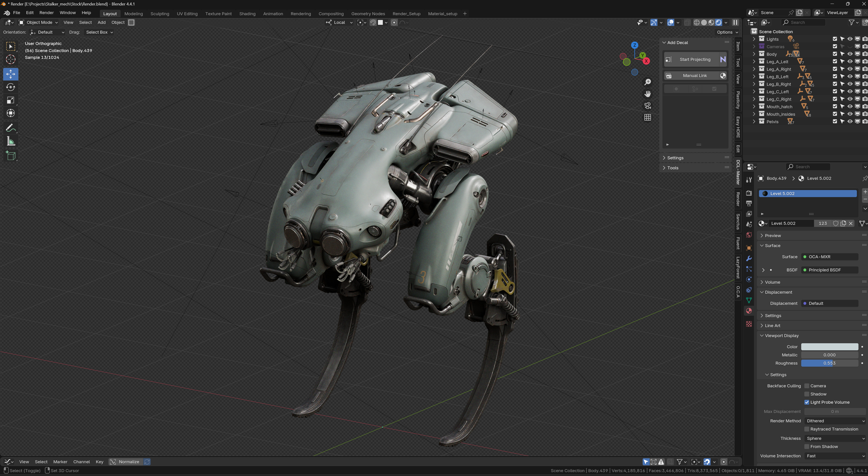The image size is (868, 476).
Task: Adjust the Metallic slider value
Action: pos(829,355)
